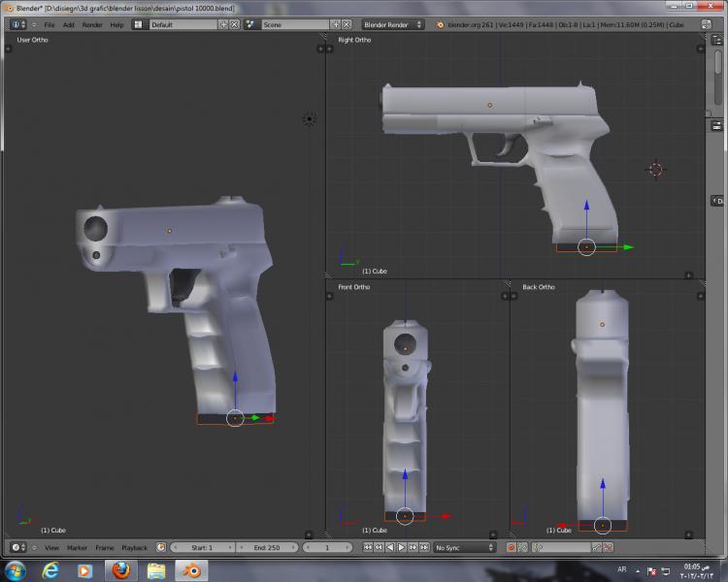Click the Start: 1 frame field
This screenshot has width=728, height=582.
(x=202, y=547)
